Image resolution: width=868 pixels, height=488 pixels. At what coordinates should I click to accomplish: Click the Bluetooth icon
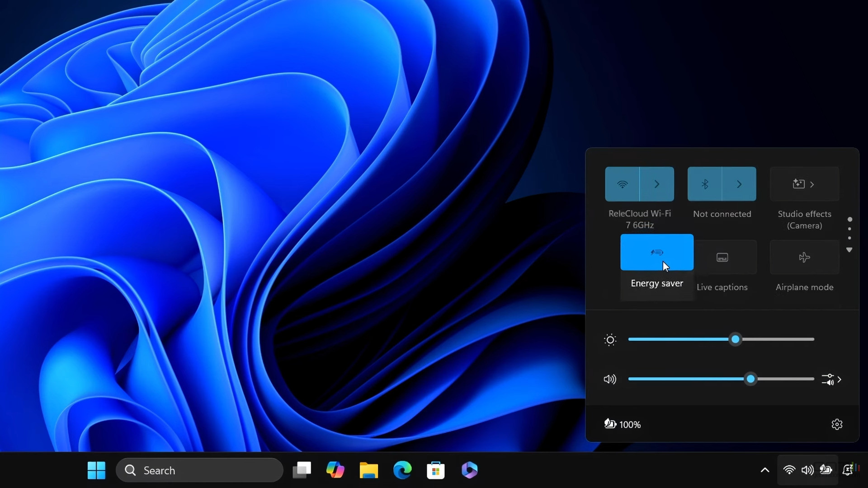[705, 184]
